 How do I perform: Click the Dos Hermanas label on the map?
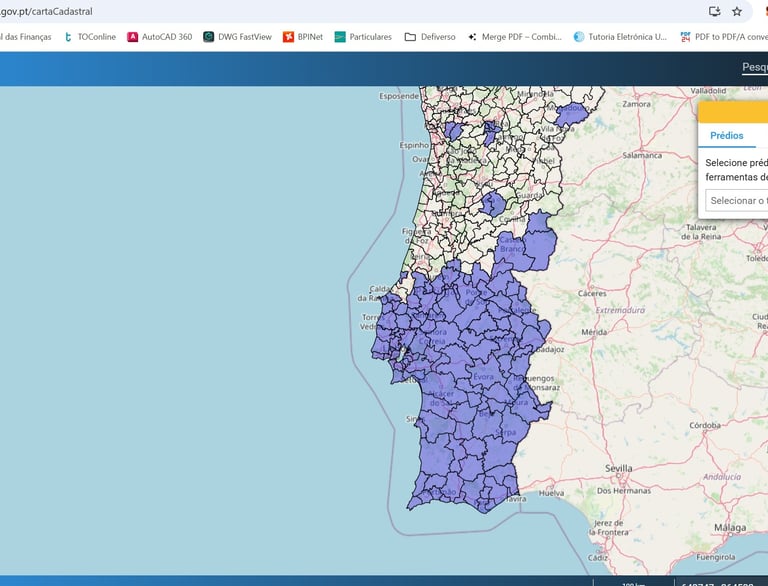click(624, 490)
